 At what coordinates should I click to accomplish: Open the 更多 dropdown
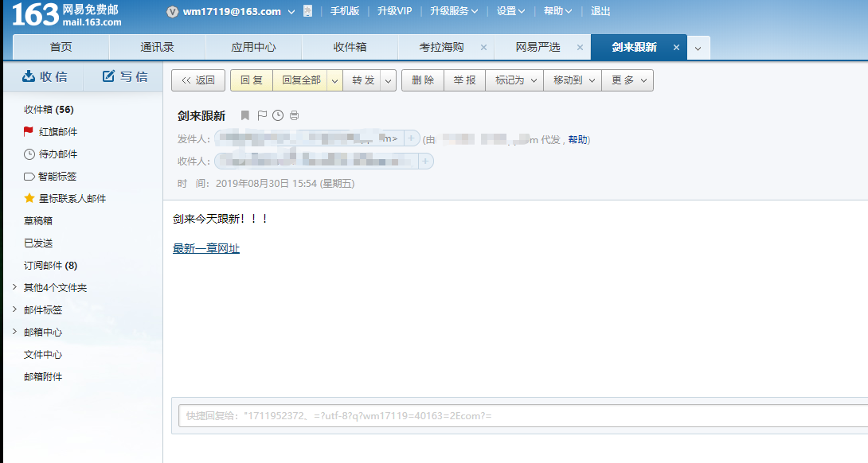tap(628, 80)
